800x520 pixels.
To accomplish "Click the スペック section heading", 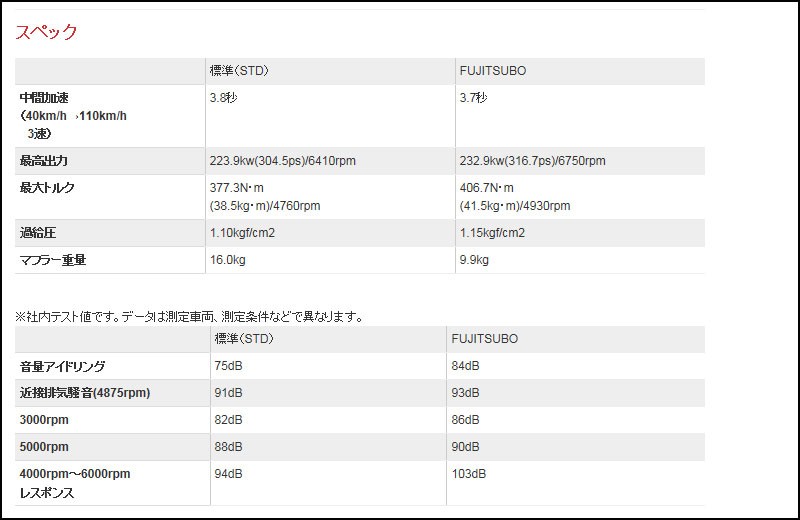I will 46,32.
